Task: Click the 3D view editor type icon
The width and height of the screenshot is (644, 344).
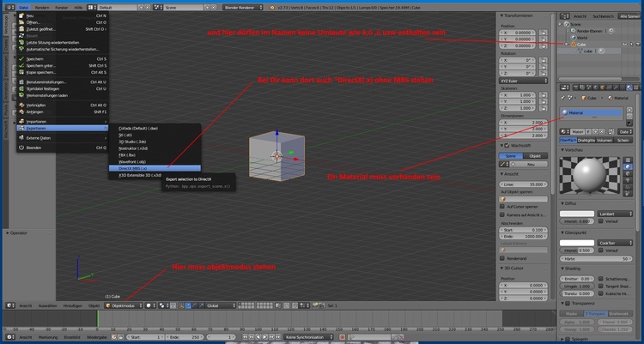Action: (x=10, y=305)
